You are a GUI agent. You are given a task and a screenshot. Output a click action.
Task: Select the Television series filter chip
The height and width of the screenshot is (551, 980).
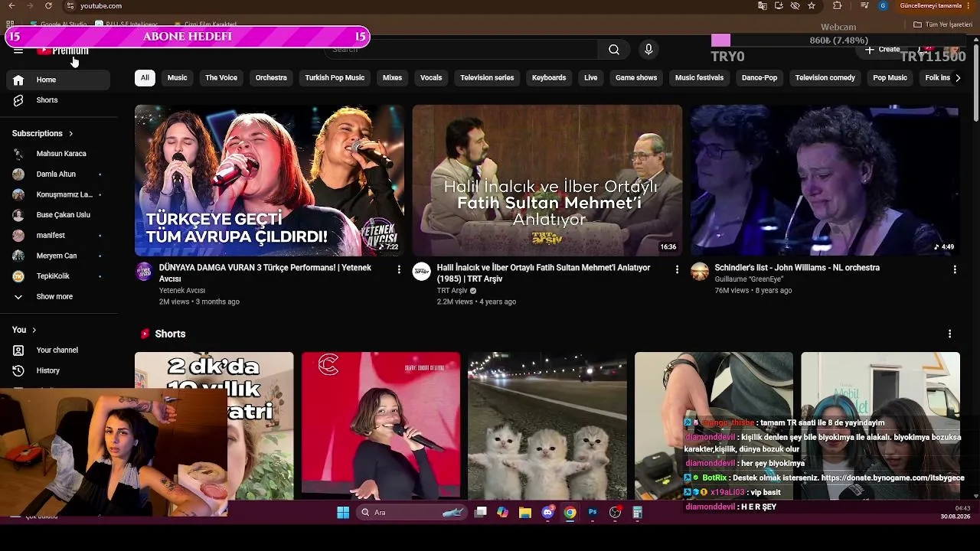click(x=487, y=78)
